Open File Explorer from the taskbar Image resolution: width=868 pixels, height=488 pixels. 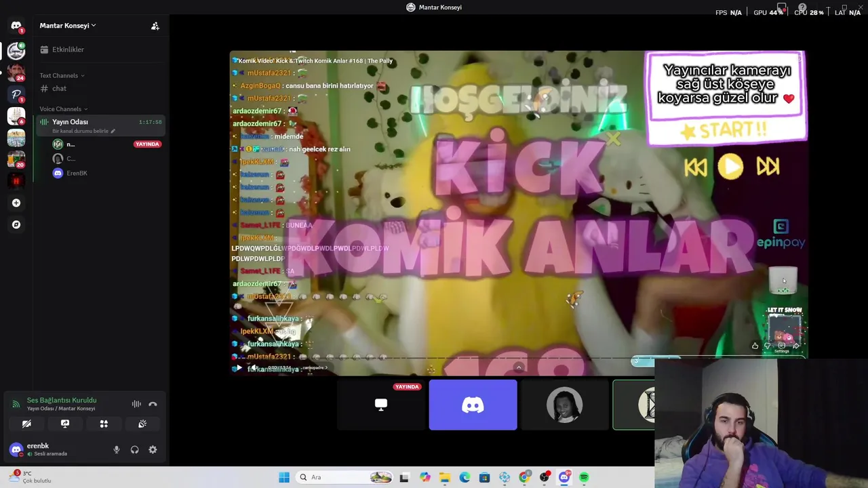445,477
